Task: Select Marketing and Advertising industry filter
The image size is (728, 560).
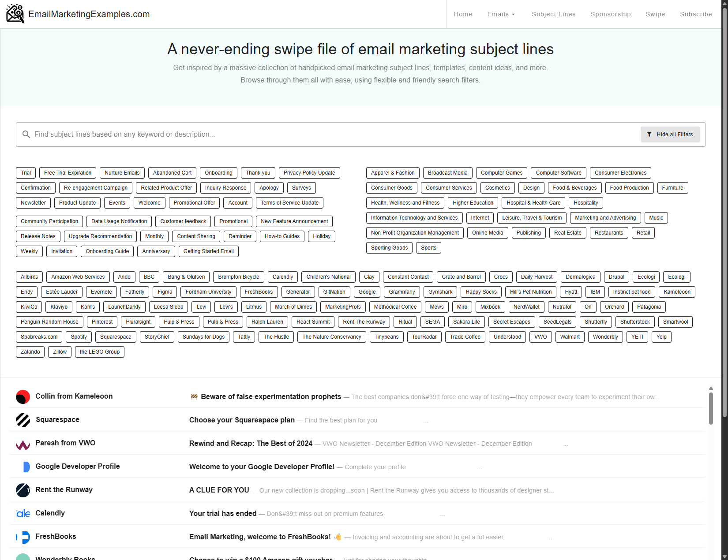Action: tap(605, 218)
